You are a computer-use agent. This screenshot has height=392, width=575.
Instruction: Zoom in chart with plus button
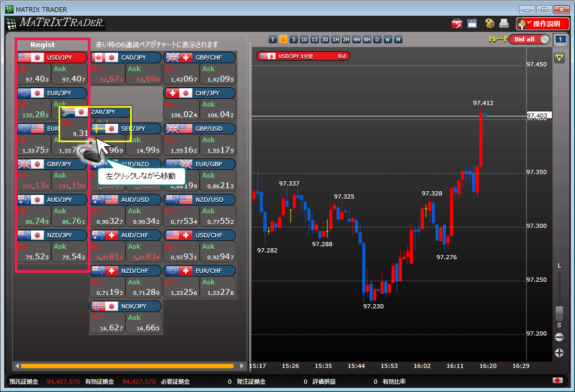[x=559, y=353]
